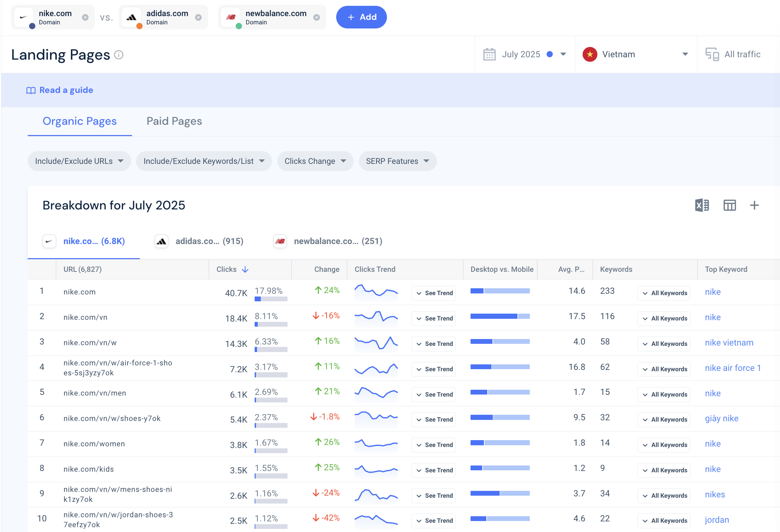Screen dimensions: 780x532
Task: Sort by the Change column header
Action: 327,269
